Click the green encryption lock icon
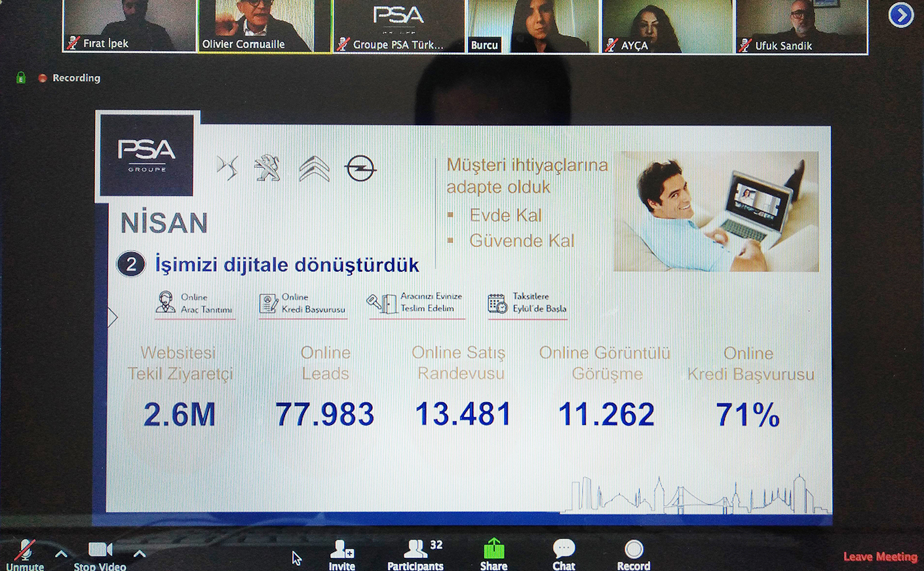Viewport: 924px width, 571px height. (x=21, y=78)
